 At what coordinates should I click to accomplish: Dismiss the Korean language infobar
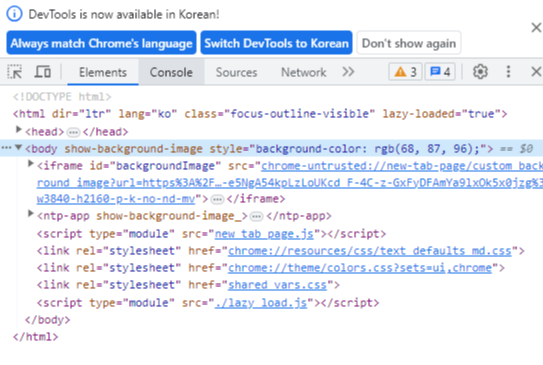[x=536, y=27]
